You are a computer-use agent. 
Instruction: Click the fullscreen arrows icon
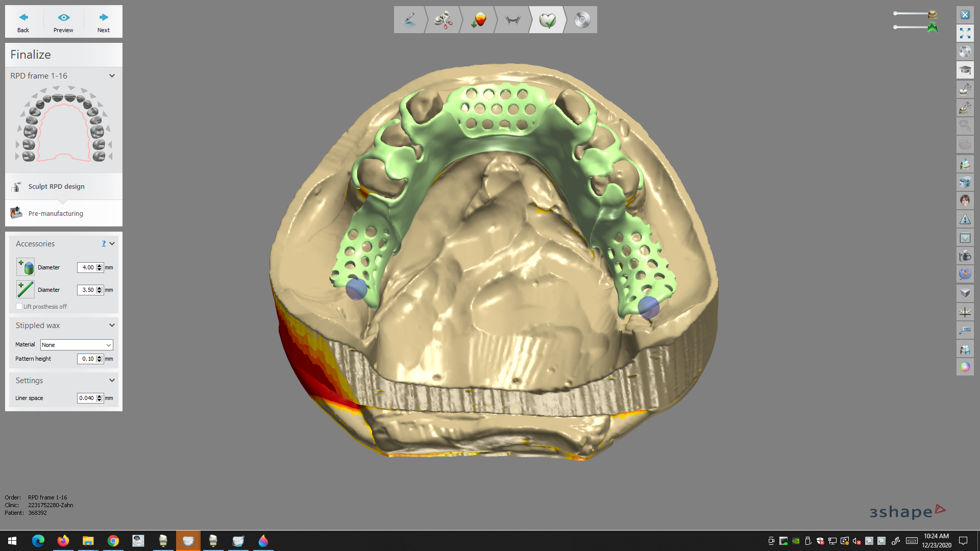click(965, 34)
